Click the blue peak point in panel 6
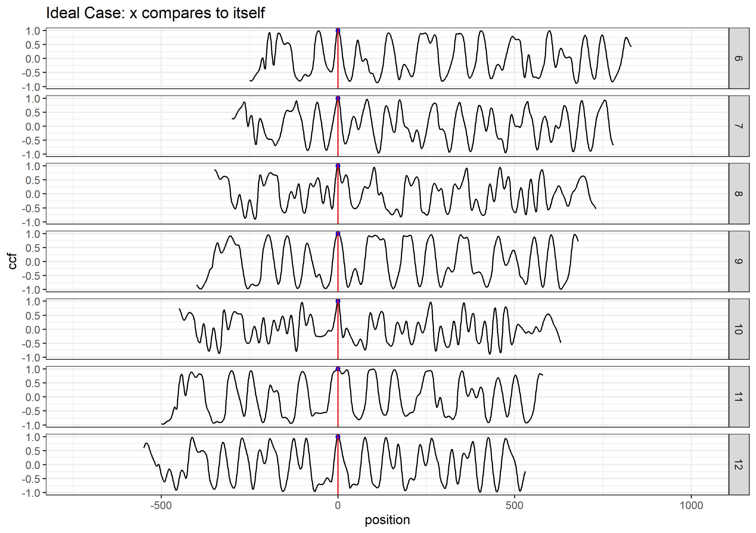756x533 pixels. point(338,30)
